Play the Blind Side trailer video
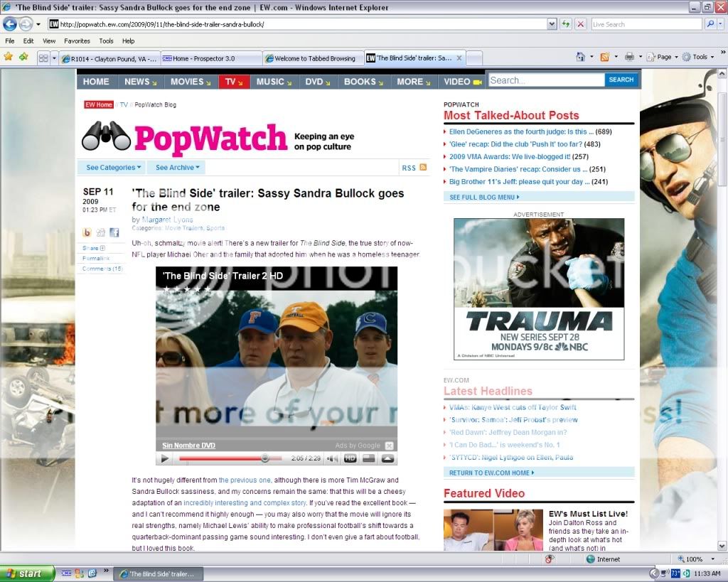This screenshot has width=728, height=582. 165,458
